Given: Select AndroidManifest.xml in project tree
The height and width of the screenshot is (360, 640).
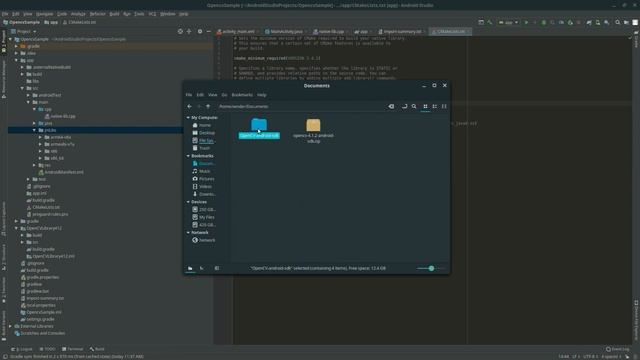Looking at the screenshot, I should [x=61, y=172].
